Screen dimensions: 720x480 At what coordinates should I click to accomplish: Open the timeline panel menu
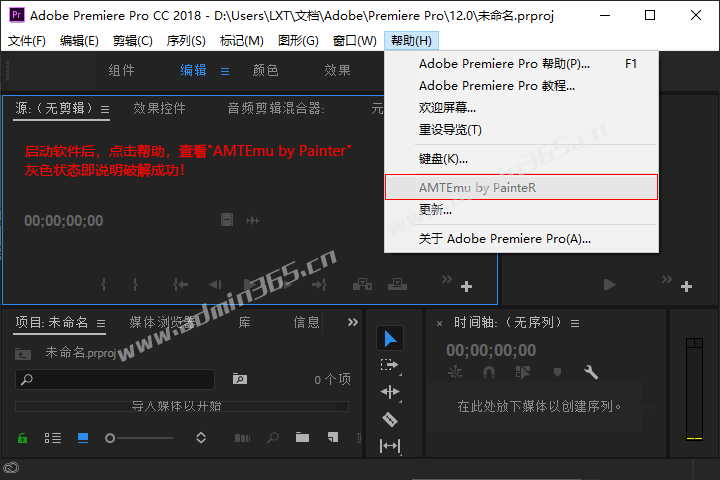(x=575, y=324)
